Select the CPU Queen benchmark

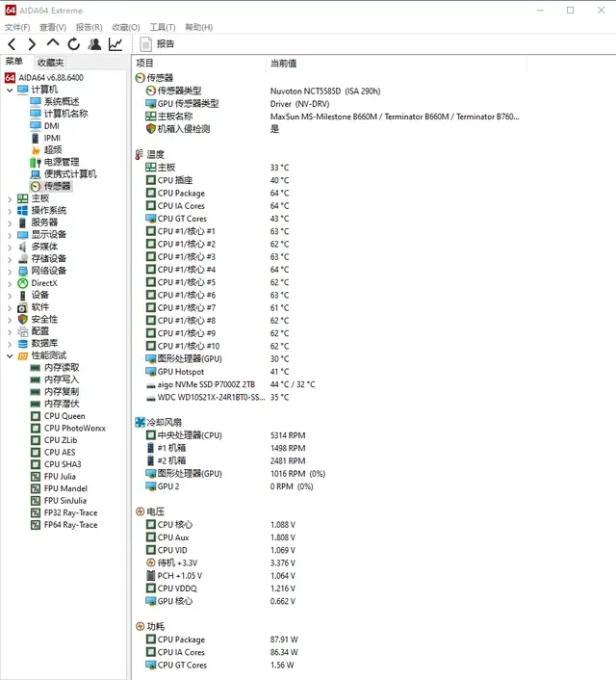click(x=64, y=416)
